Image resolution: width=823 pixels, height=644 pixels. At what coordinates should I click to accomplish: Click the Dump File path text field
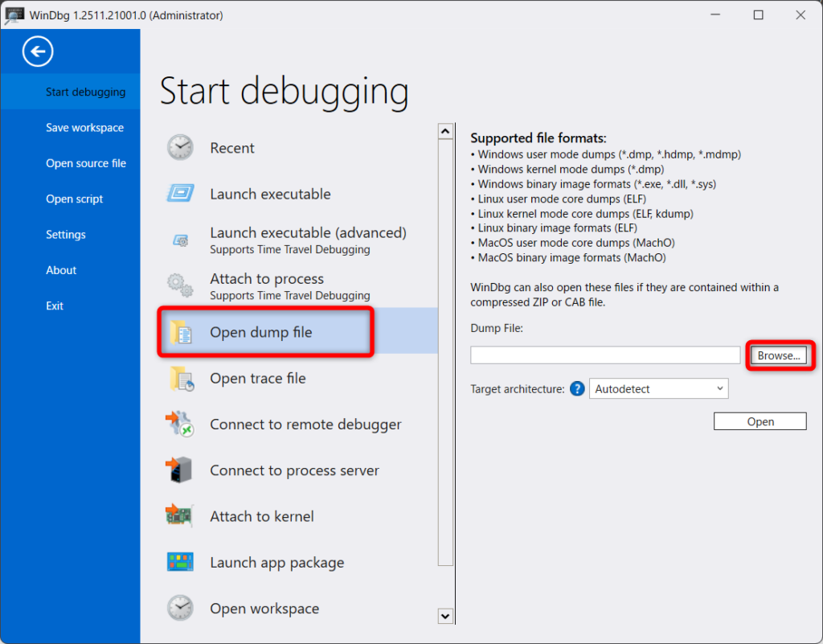point(604,355)
